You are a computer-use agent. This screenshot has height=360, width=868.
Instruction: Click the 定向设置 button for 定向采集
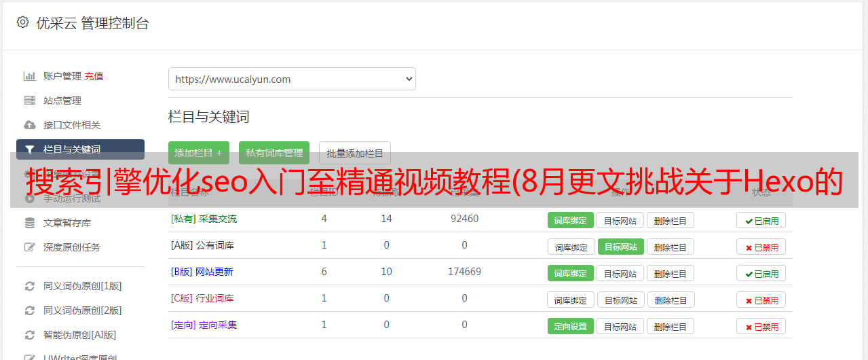571,326
